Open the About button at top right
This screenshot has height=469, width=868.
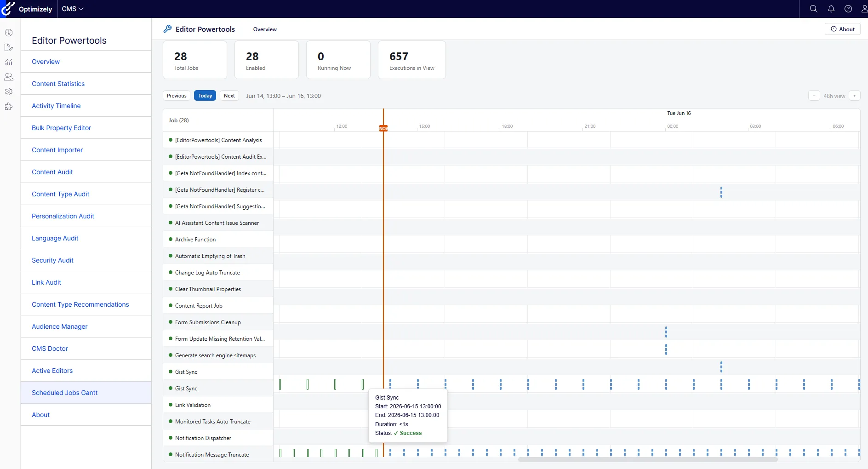pos(843,29)
